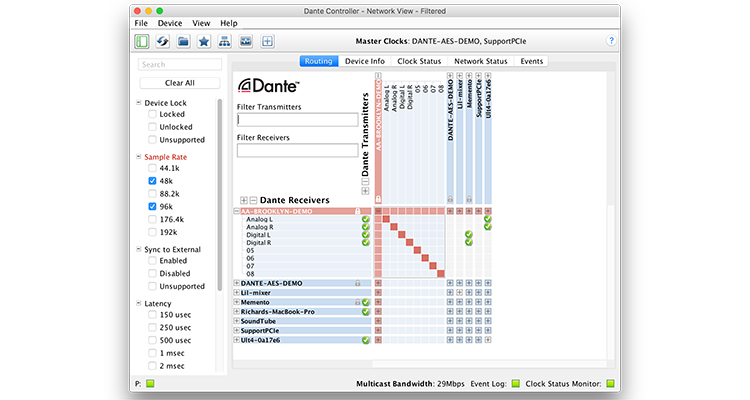Click the filter pane vertical scrollbar
Screen dimensions: 750x400
pos(220,194)
